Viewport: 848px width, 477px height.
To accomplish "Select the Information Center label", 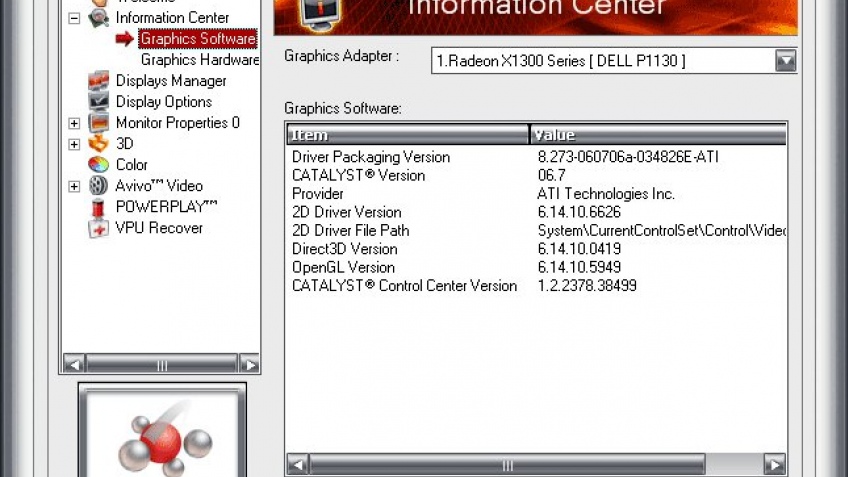I will [x=172, y=18].
